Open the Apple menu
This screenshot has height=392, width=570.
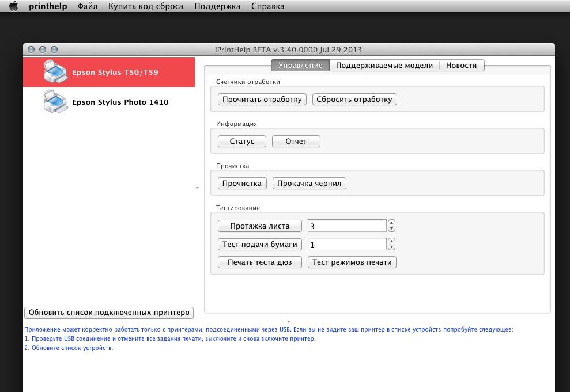13,6
